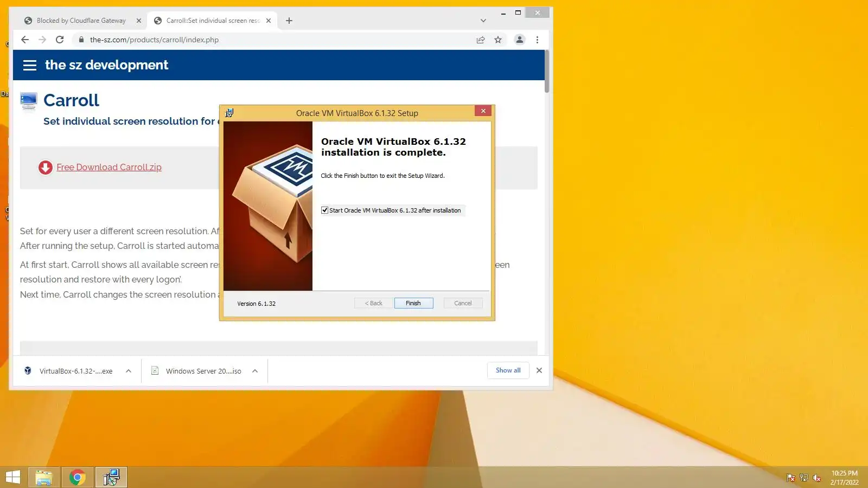This screenshot has width=868, height=488.
Task: Click Finish in the VirtualBox Setup wizard
Action: point(413,303)
